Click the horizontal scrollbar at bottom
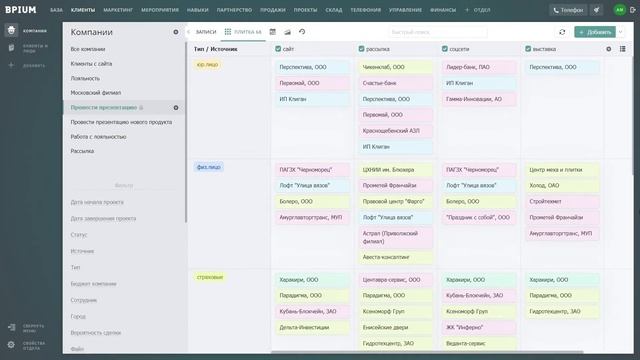Viewport: 640px width, 360px height. pyautogui.click(x=427, y=352)
